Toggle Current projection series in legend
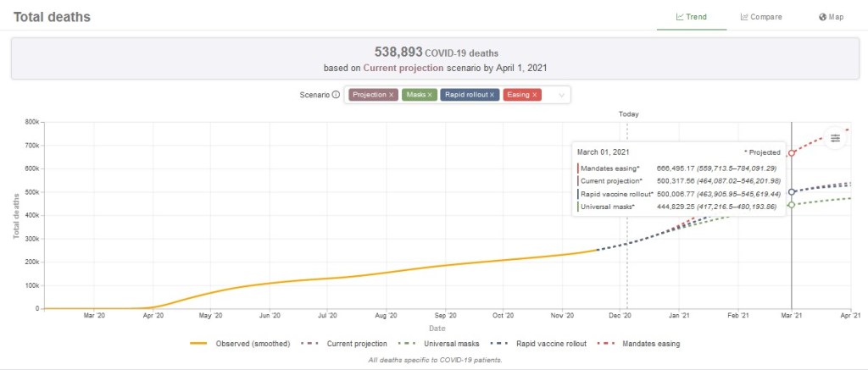The width and height of the screenshot is (868, 370). [x=349, y=344]
